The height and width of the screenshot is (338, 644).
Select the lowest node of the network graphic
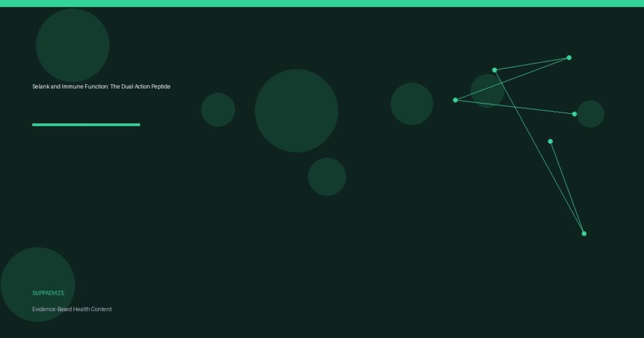pyautogui.click(x=584, y=234)
